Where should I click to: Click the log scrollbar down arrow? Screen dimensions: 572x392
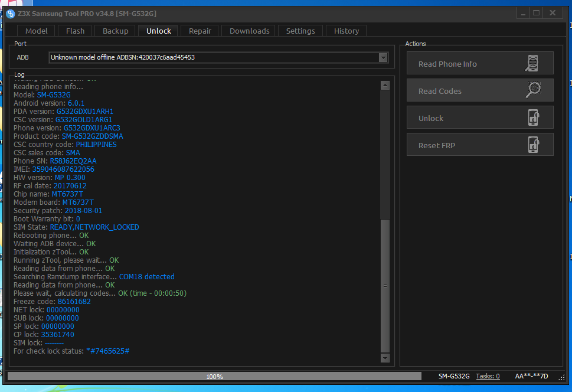[x=385, y=358]
